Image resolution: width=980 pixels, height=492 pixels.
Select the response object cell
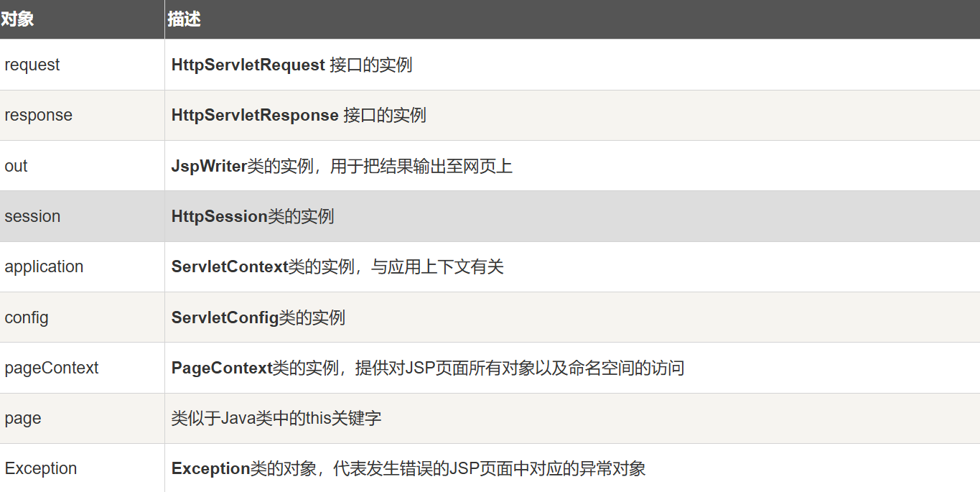click(38, 115)
